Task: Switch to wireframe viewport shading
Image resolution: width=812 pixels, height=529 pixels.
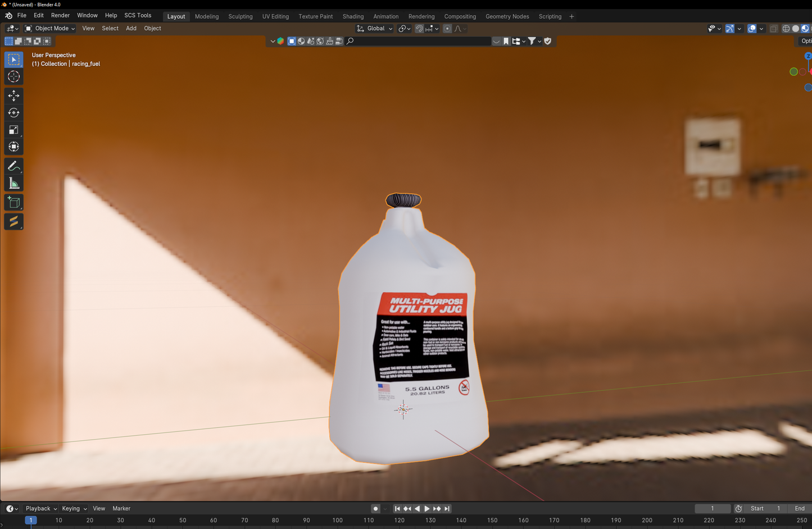Action: [786, 29]
